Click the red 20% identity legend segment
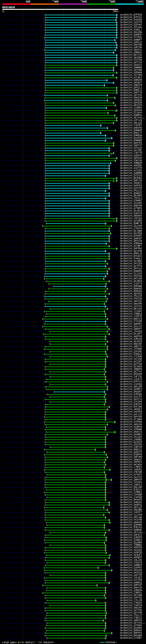This screenshot has height=644, width=146. point(16,4)
